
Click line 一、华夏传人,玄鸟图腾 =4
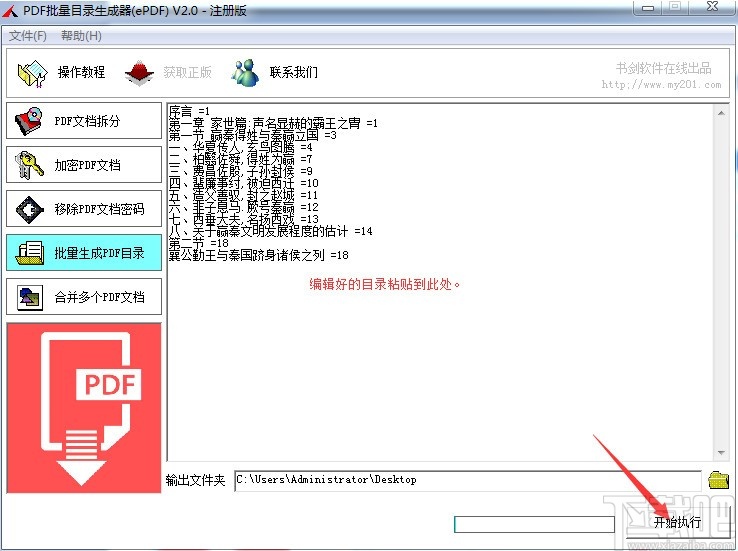click(x=240, y=147)
